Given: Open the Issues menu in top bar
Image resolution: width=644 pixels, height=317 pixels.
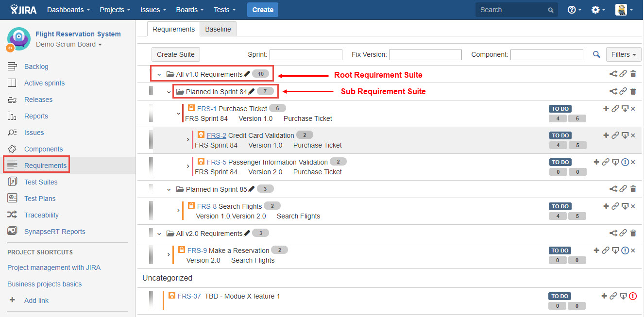Looking at the screenshot, I should pos(153,10).
